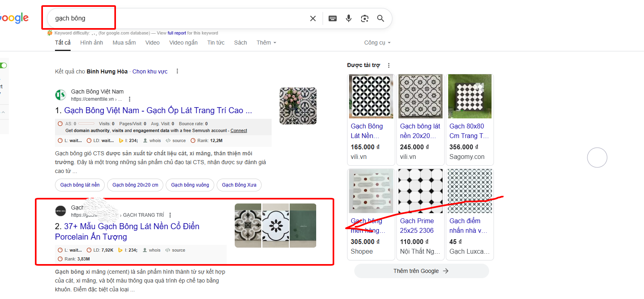The image size is (644, 299).
Task: Open the on-screen keyboard input tool
Action: (333, 18)
